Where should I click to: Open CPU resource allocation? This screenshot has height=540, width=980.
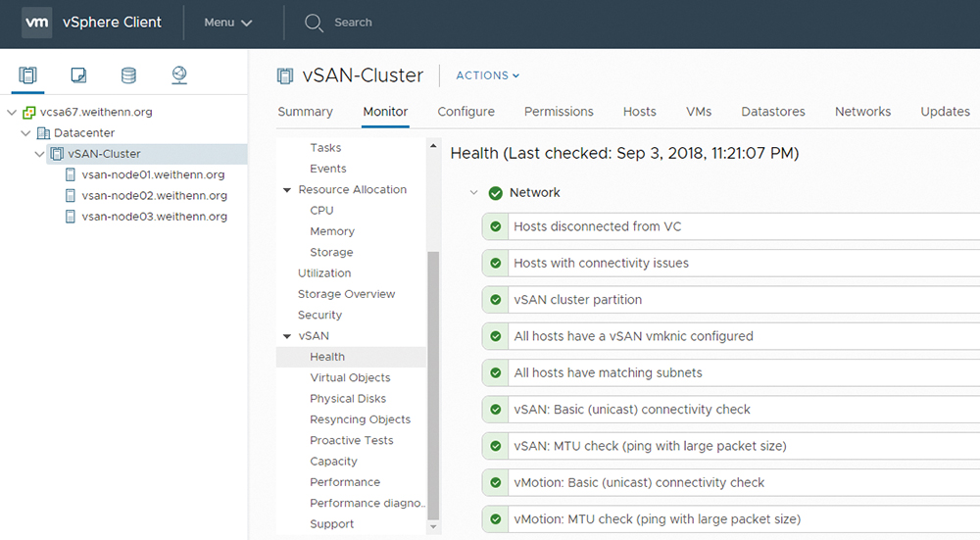[321, 211]
